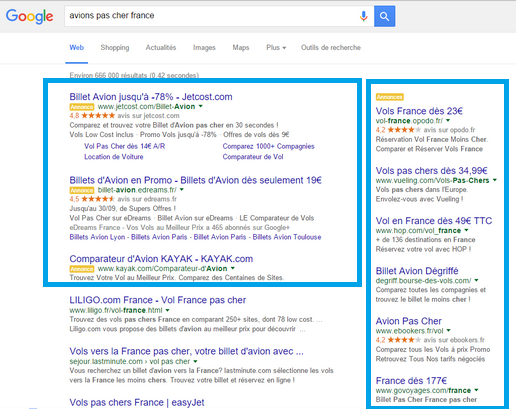Open the Actualités tab
This screenshot has width=516, height=409.
click(161, 47)
